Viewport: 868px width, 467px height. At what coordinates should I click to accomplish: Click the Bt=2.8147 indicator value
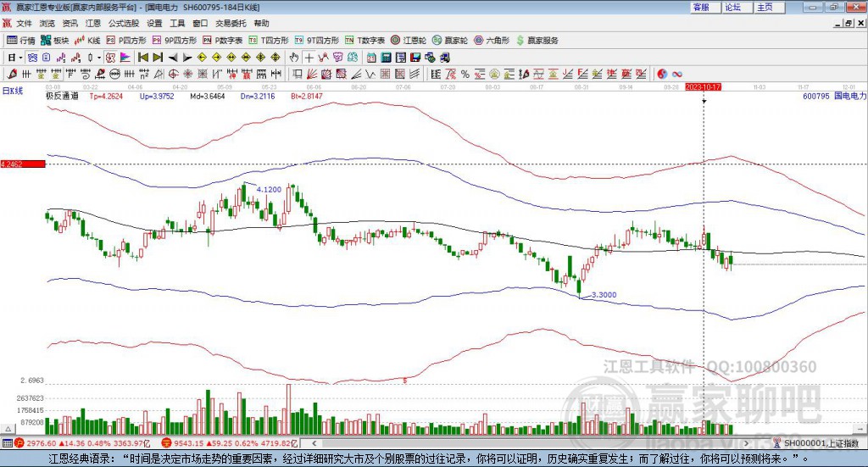click(307, 97)
